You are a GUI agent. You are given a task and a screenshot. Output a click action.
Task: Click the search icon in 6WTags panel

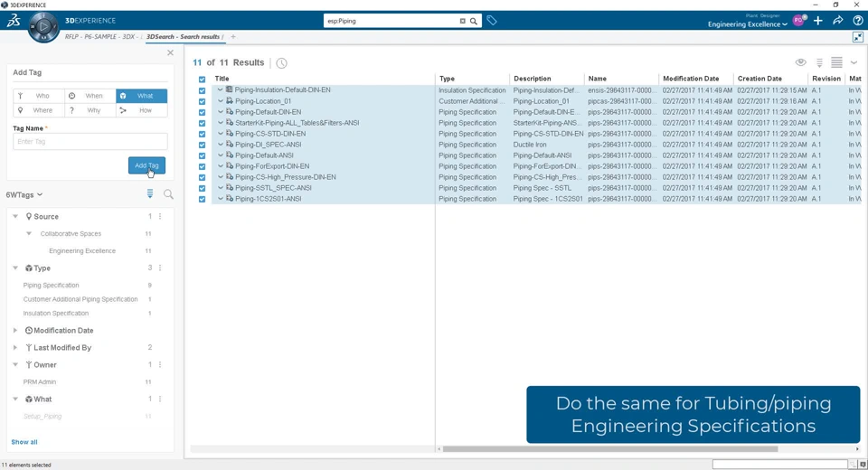[x=168, y=194]
